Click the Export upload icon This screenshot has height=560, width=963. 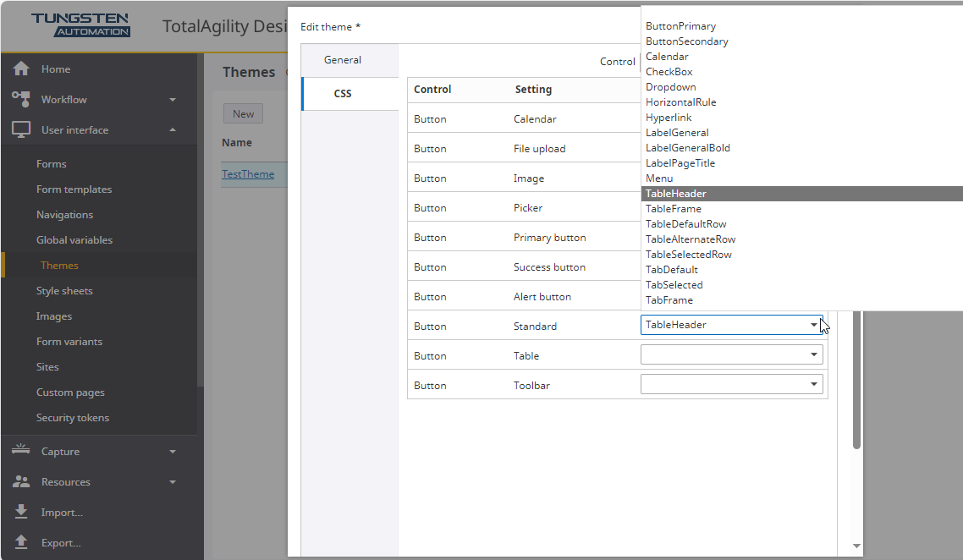(21, 541)
